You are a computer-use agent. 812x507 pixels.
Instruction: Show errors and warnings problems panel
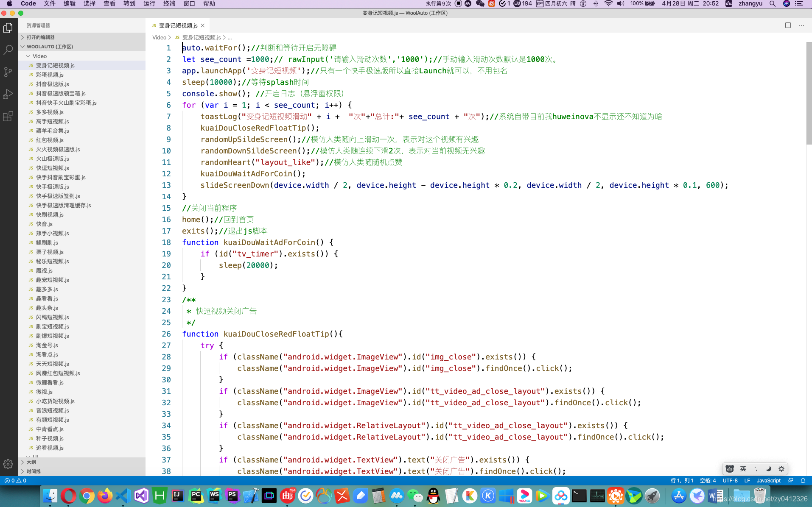15,481
